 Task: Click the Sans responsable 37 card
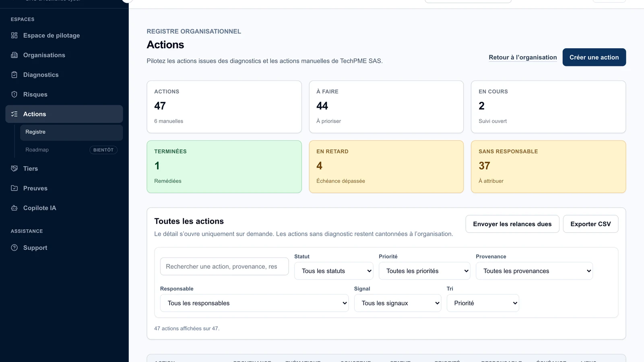548,167
